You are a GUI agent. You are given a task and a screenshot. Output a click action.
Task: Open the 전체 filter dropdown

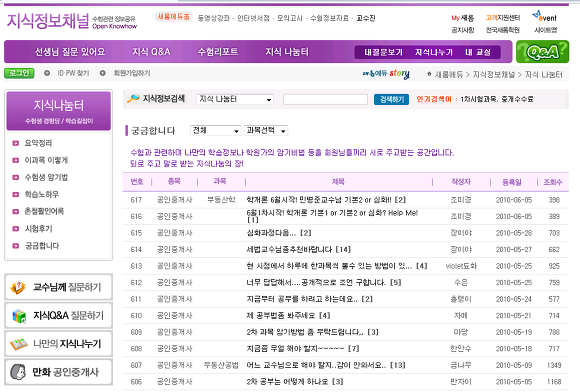tap(215, 131)
